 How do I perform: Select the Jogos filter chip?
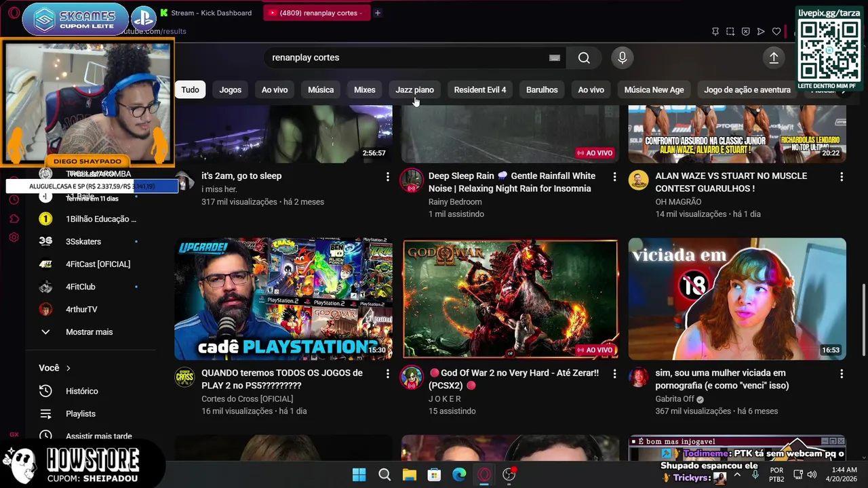(230, 89)
